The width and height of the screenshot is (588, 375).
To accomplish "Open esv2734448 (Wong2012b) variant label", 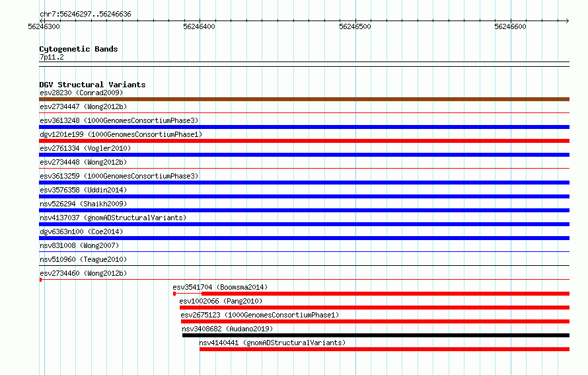I will pos(83,162).
